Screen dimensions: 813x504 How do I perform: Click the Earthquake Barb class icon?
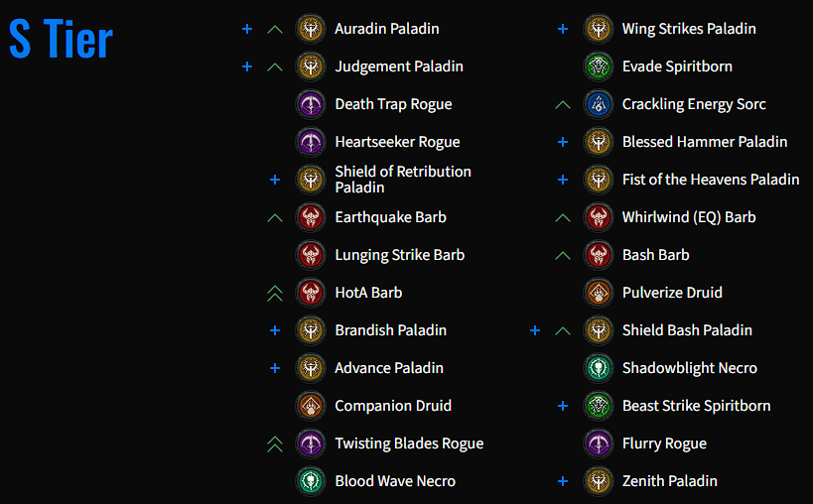[x=311, y=217]
